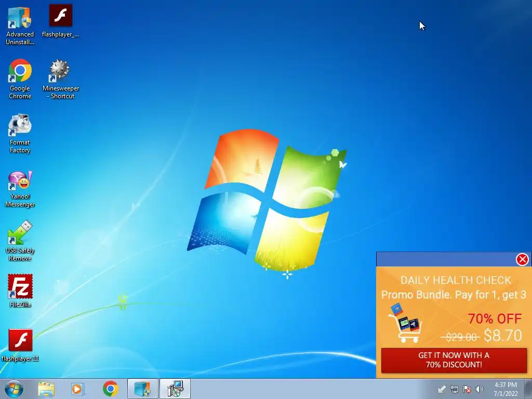Select the Format Factory desktop icon
The width and height of the screenshot is (532, 399).
coord(20,134)
